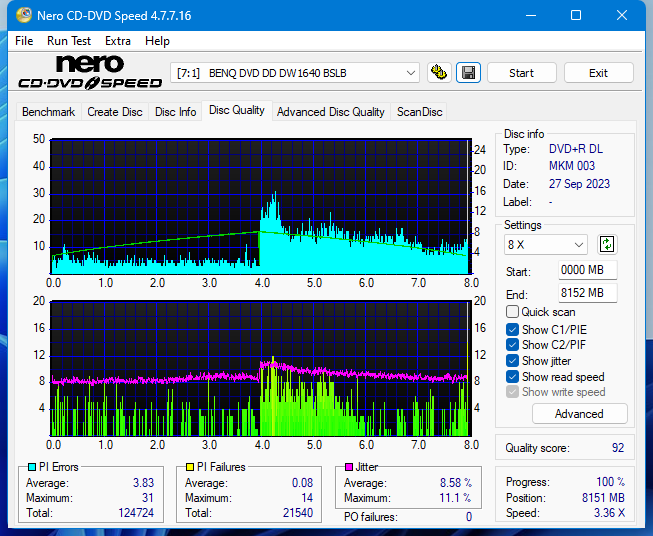Open the drive options tools icon
653x536 pixels.
439,73
